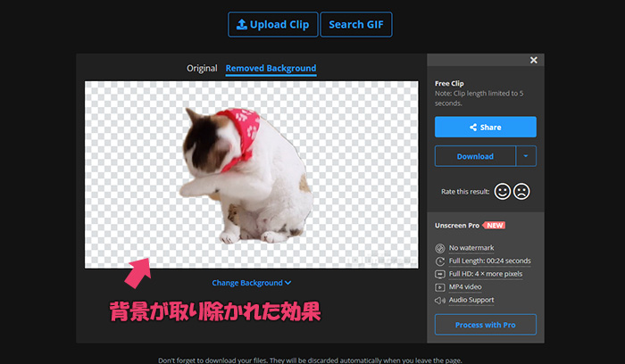Click the video file icon beside MP4
Image resolution: width=625 pixels, height=364 pixels.
click(x=440, y=287)
